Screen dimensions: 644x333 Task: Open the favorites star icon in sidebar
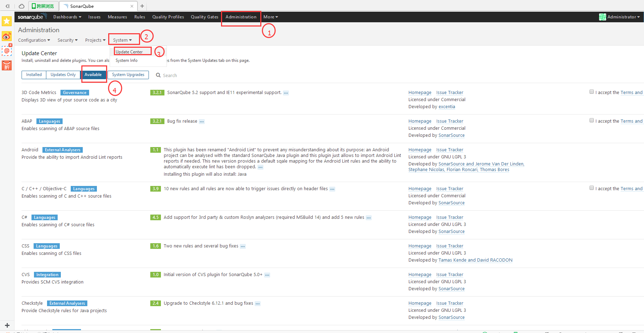click(7, 21)
